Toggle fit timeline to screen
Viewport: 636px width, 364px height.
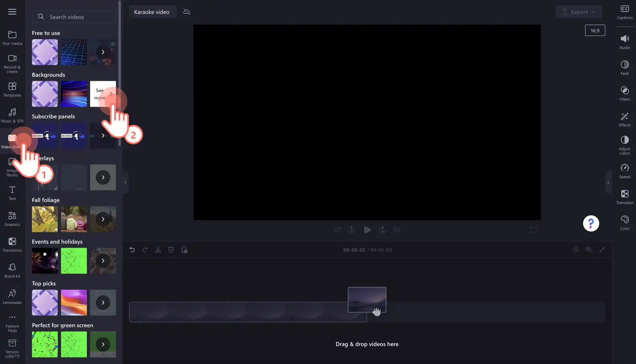(602, 250)
